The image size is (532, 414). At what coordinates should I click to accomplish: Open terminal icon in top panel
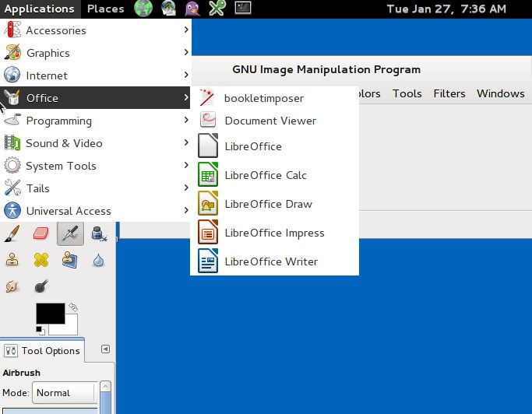243,8
